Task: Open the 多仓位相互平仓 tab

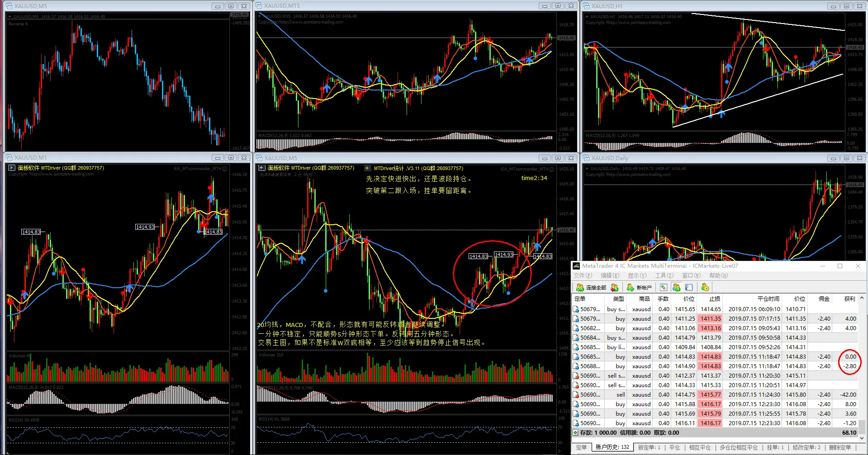Action: [738, 447]
